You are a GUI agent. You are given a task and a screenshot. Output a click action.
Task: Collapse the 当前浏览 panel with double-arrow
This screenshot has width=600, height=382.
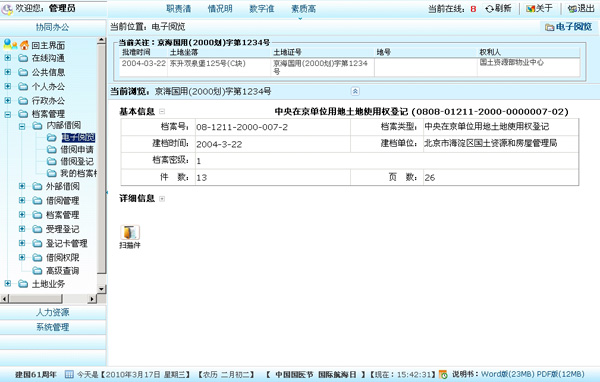point(355,91)
